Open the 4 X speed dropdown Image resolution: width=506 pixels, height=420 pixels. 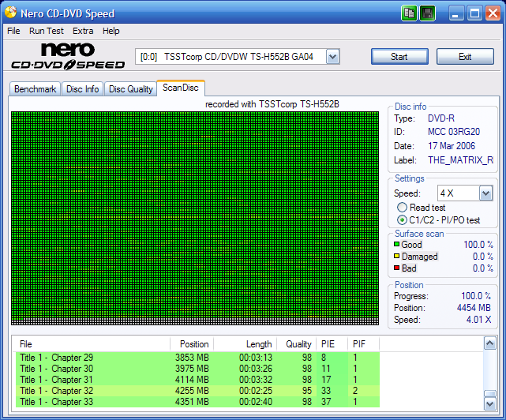[x=485, y=193]
